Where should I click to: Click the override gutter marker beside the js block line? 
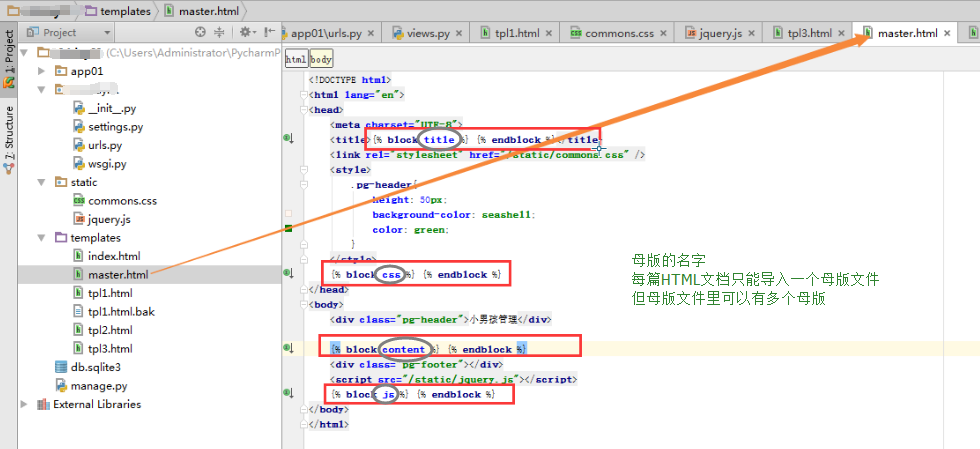288,393
